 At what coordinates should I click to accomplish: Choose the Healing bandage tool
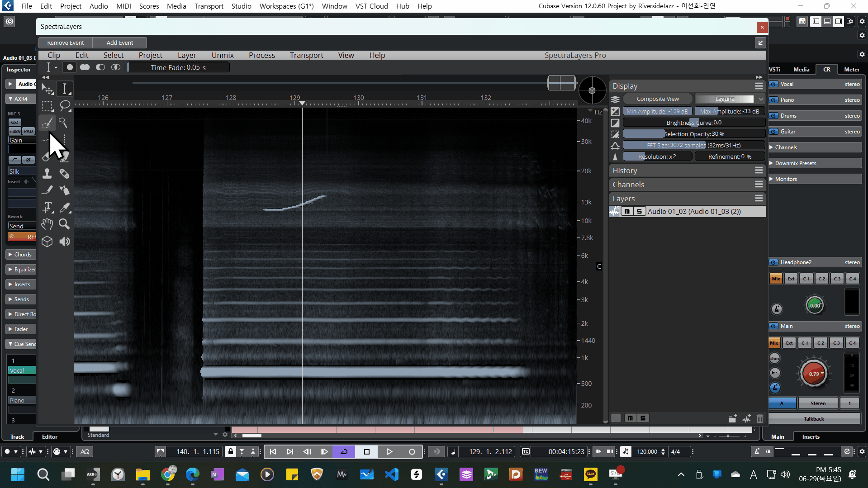click(64, 174)
